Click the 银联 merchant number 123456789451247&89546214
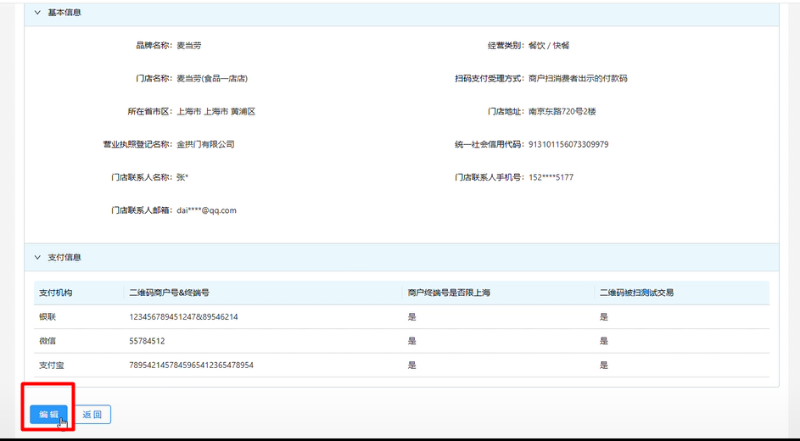Viewport: 800px width, 441px height. coord(183,317)
